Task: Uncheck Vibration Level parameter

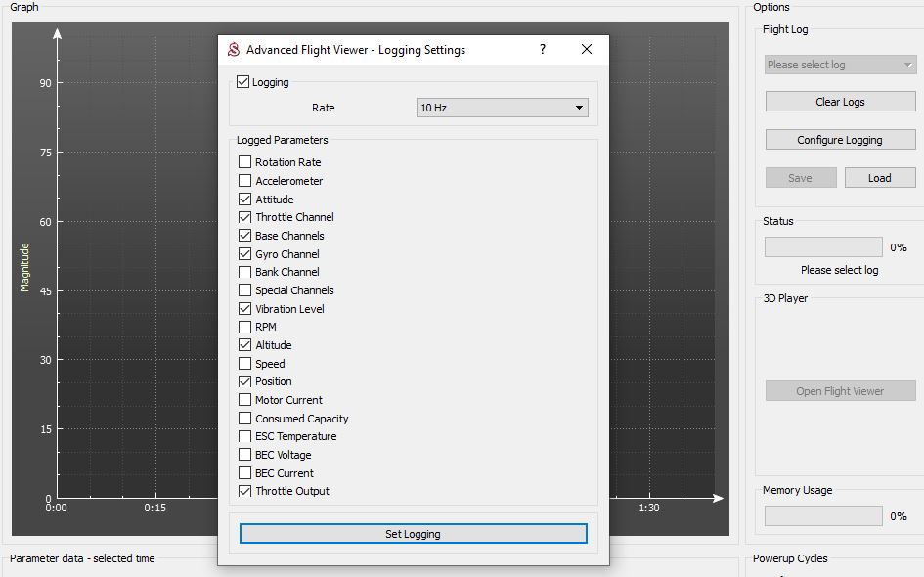Action: tap(245, 309)
